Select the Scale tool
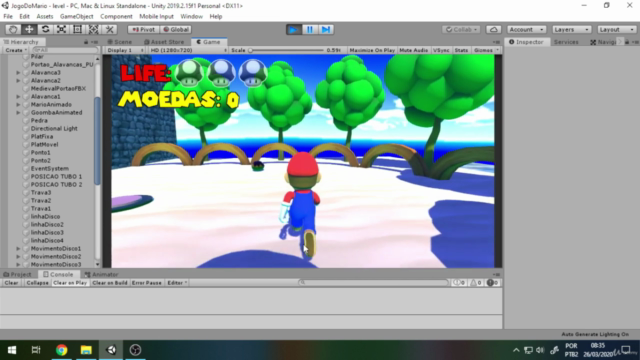 click(x=61, y=29)
